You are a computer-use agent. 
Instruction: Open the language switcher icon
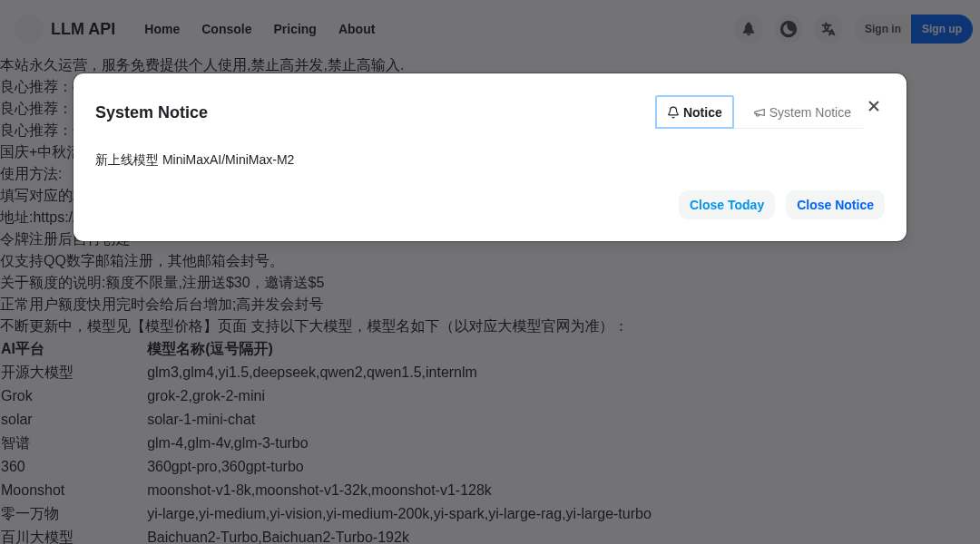(828, 29)
